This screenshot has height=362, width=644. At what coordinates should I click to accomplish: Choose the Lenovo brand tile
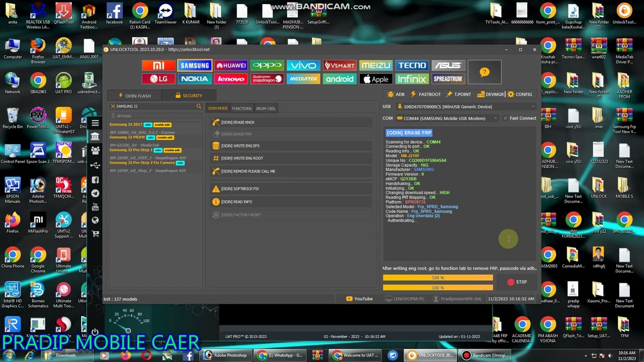[x=231, y=79]
